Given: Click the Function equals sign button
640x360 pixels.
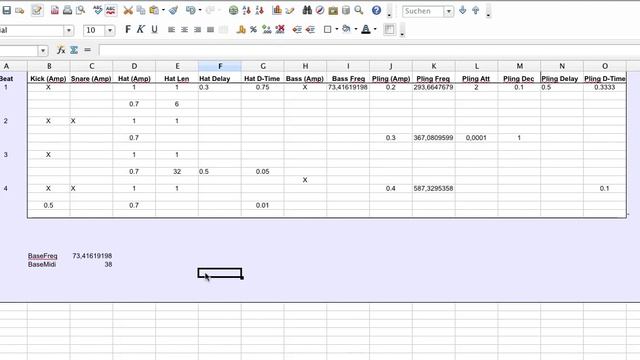Looking at the screenshot, I should click(87, 50).
